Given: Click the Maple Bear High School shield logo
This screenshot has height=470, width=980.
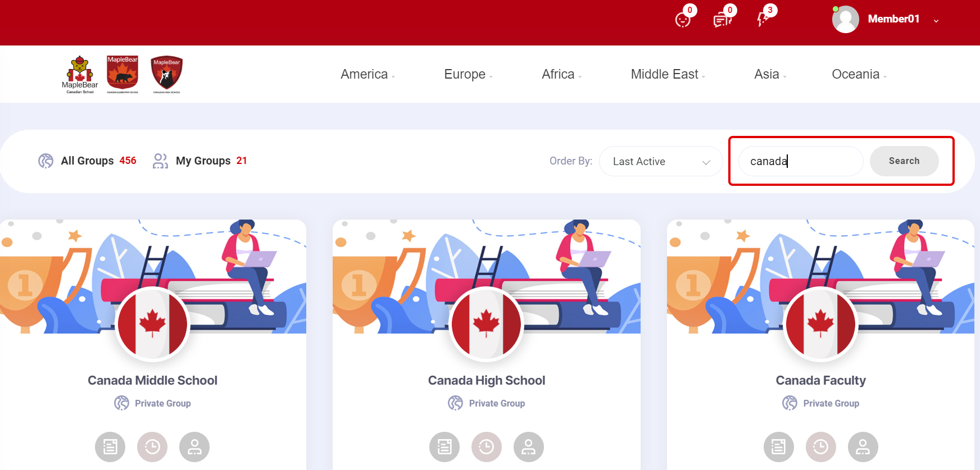Looking at the screenshot, I should pyautogui.click(x=167, y=75).
